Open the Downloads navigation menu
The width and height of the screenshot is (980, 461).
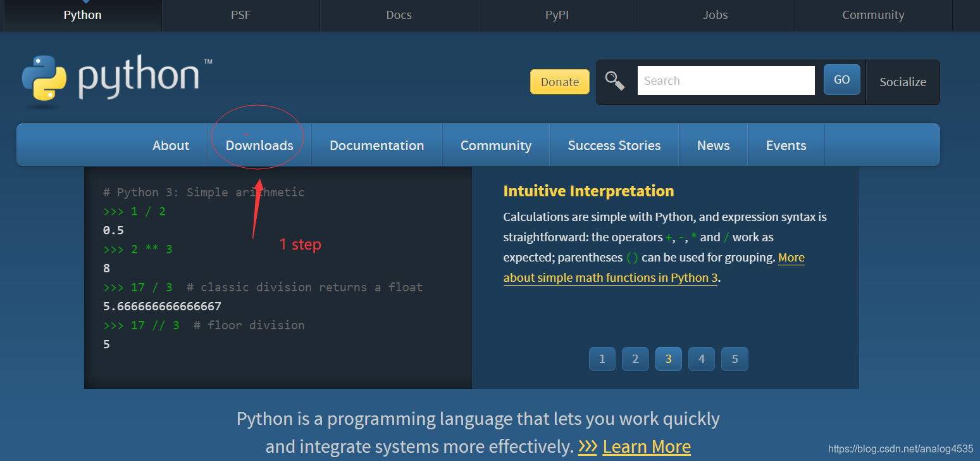[259, 146]
